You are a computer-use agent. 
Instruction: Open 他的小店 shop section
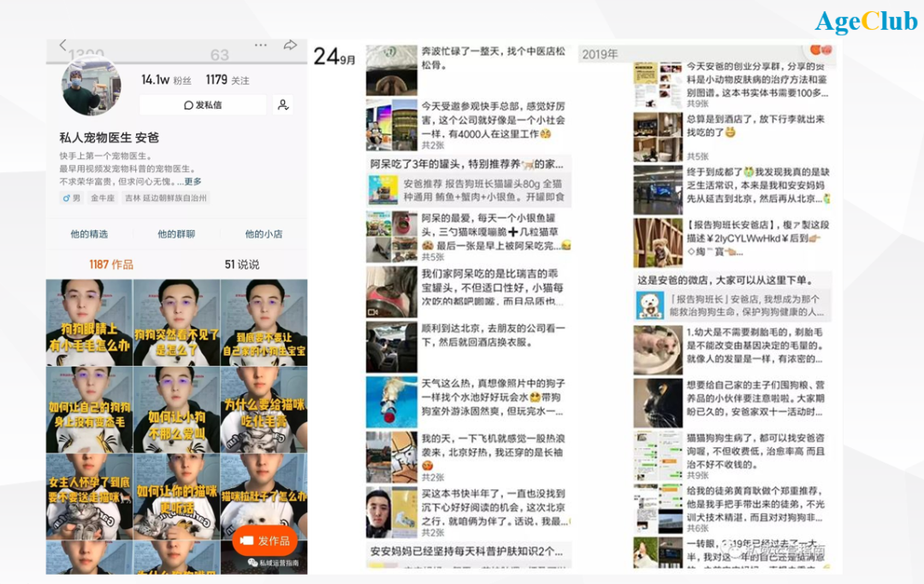pyautogui.click(x=264, y=233)
